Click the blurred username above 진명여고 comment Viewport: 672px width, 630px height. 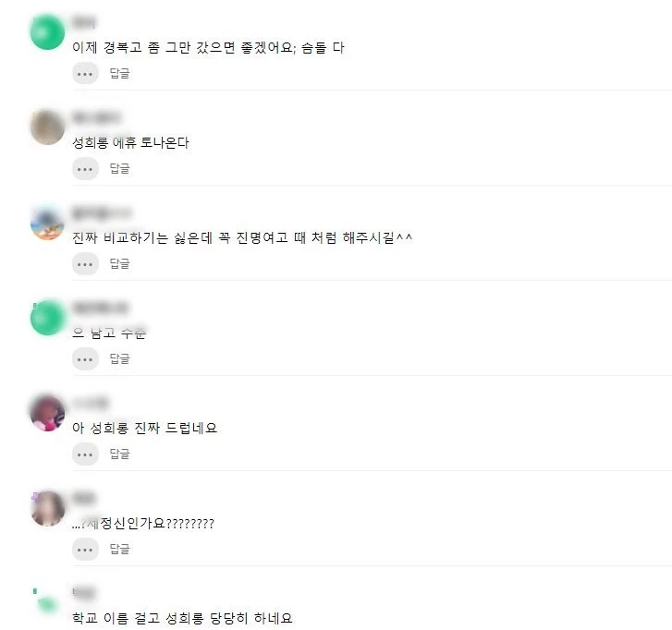point(102,212)
